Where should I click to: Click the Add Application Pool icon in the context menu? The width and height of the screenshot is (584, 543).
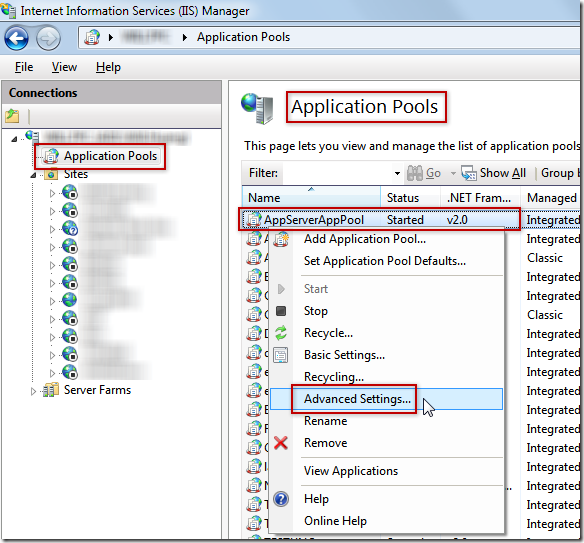[281, 239]
